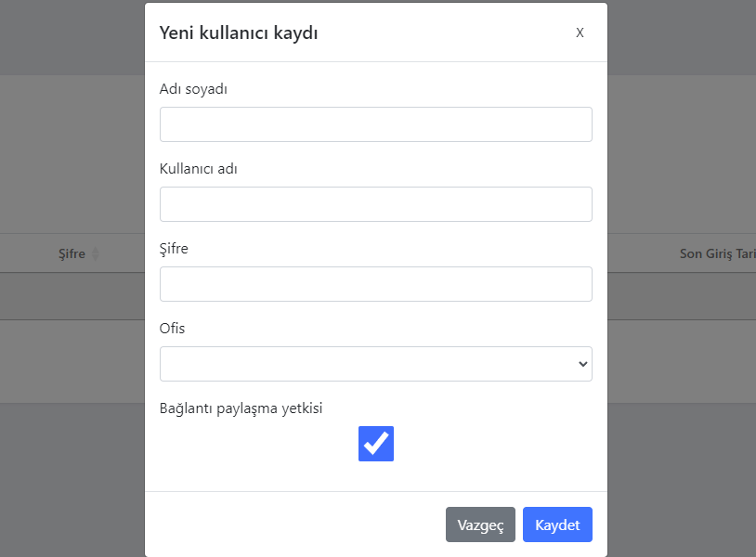Click the Ofis dropdown chevron arrow

coord(582,364)
